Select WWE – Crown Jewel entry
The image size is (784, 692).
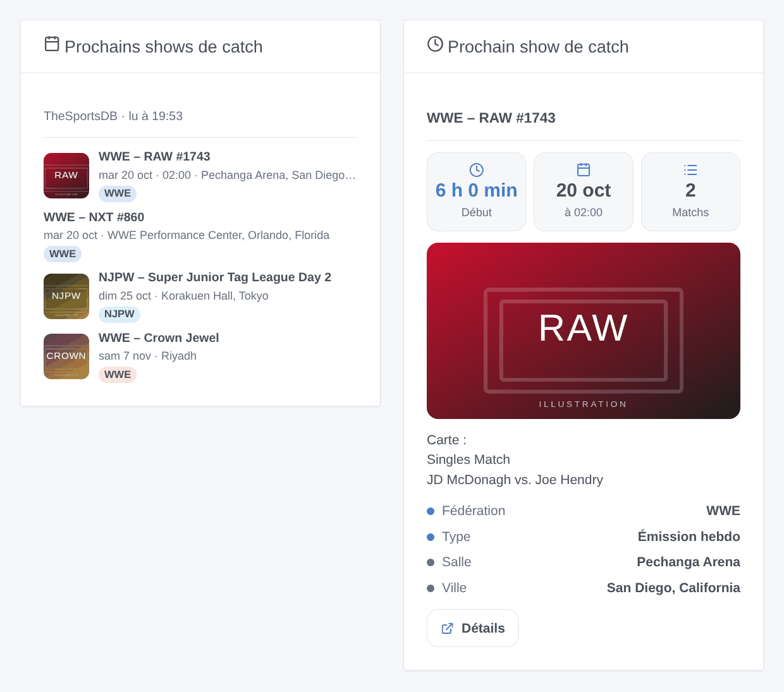[159, 338]
